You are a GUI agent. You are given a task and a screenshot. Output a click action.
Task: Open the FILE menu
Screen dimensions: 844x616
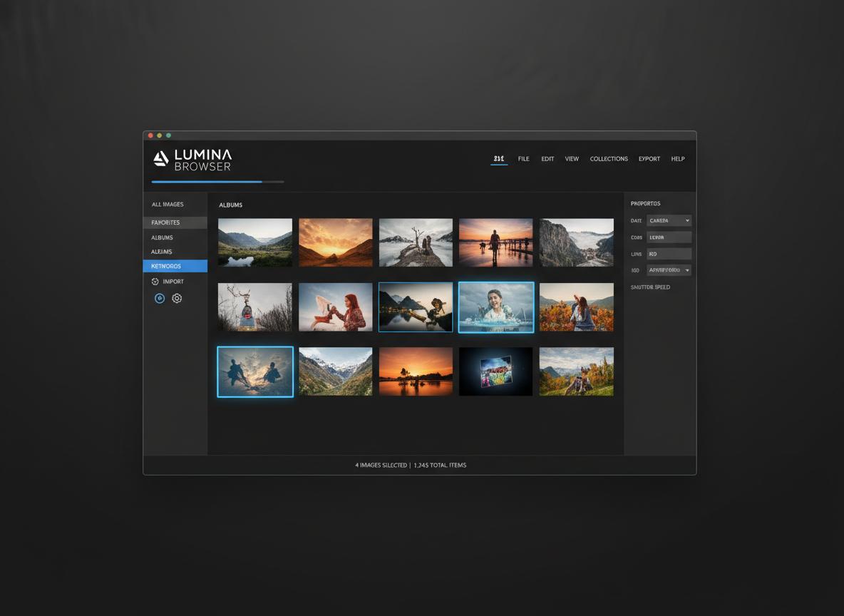tap(523, 158)
